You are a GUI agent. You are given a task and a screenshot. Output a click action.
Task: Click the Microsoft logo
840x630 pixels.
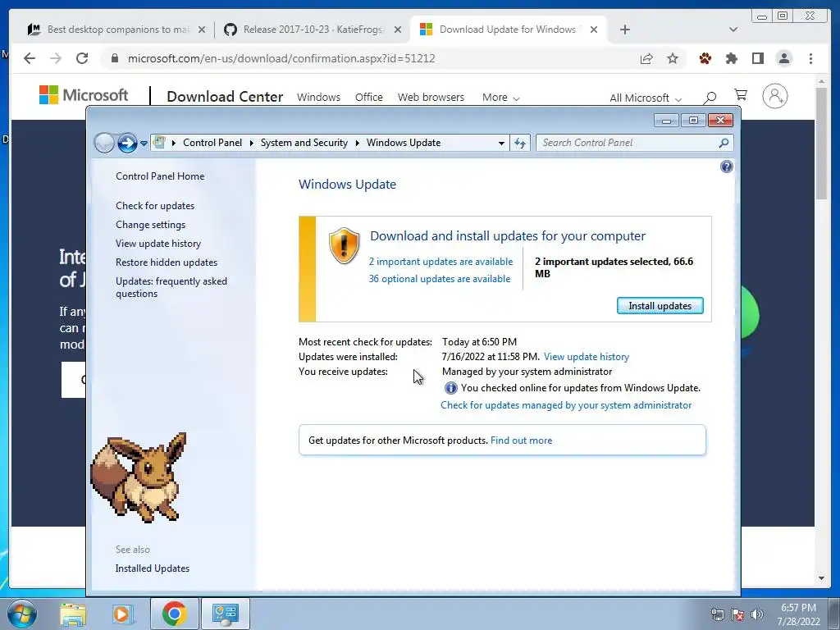point(84,95)
